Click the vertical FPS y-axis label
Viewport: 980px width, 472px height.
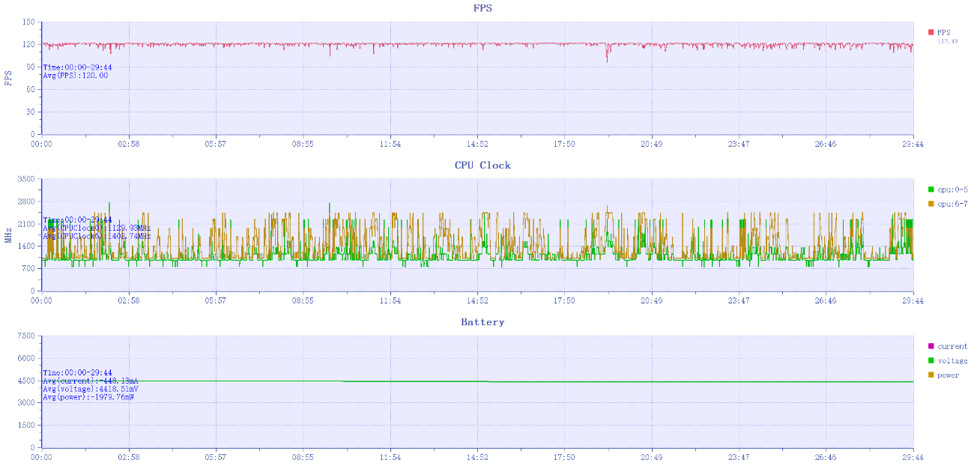(x=9, y=78)
